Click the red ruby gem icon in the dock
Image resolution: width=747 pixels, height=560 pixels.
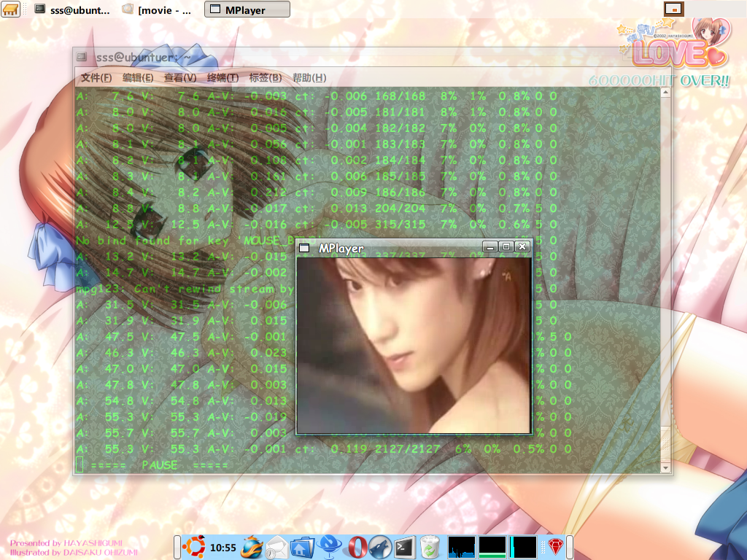(555, 546)
